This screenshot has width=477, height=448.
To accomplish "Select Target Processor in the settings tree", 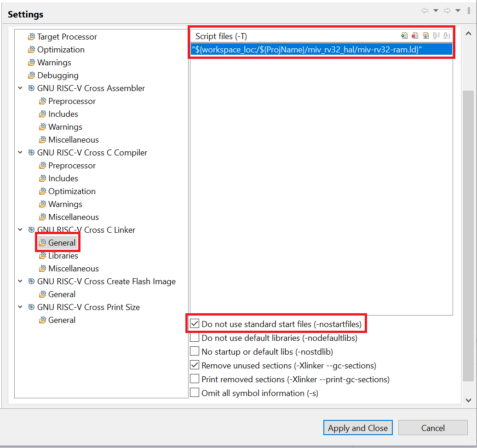I will point(67,37).
